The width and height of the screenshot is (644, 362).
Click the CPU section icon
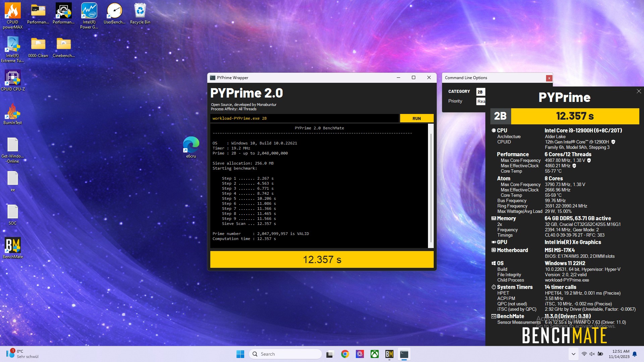494,130
